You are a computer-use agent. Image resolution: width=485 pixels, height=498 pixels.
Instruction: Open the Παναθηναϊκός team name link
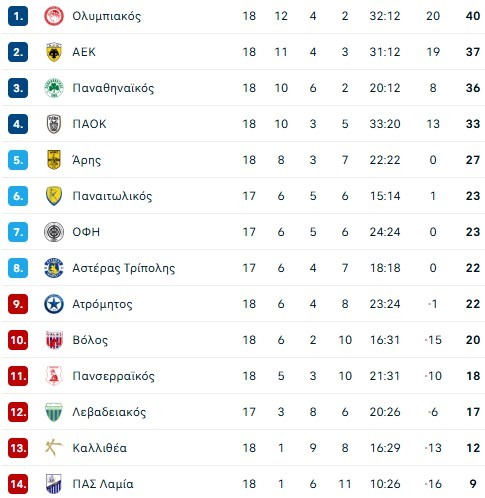click(113, 88)
